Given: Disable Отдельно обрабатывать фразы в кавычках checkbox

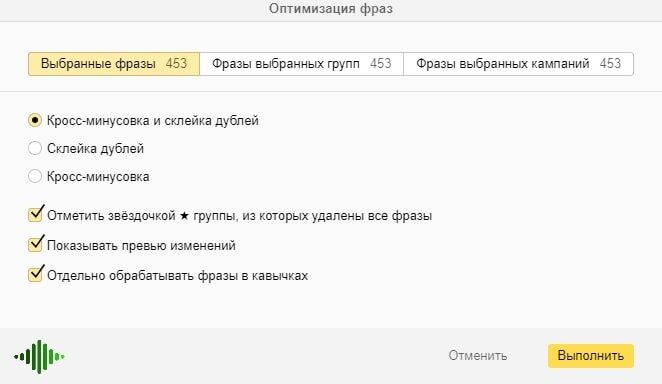Looking at the screenshot, I should [35, 274].
